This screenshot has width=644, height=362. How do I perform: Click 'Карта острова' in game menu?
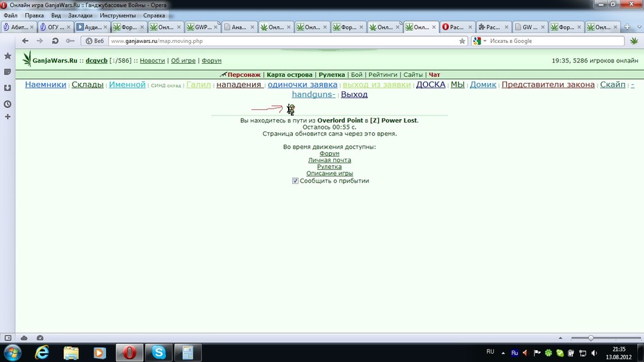coord(289,75)
